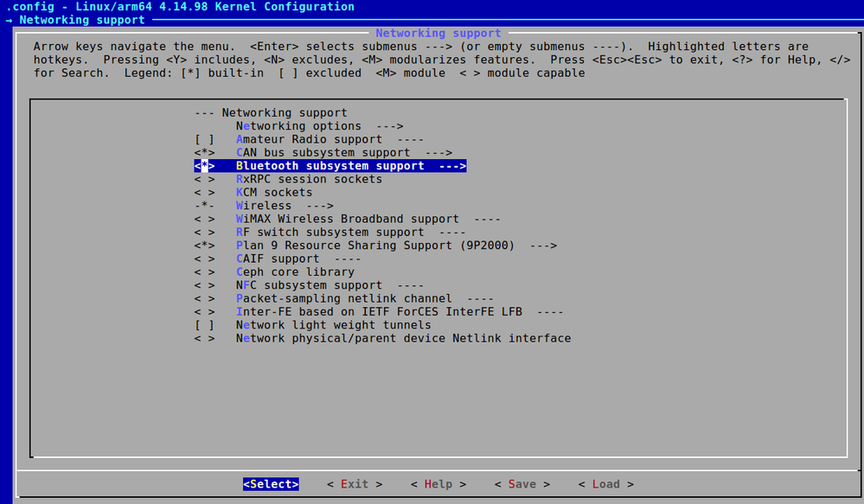Expand RF switch subsystem ---- indicator
Viewport: 864px width, 504px height.
452,232
